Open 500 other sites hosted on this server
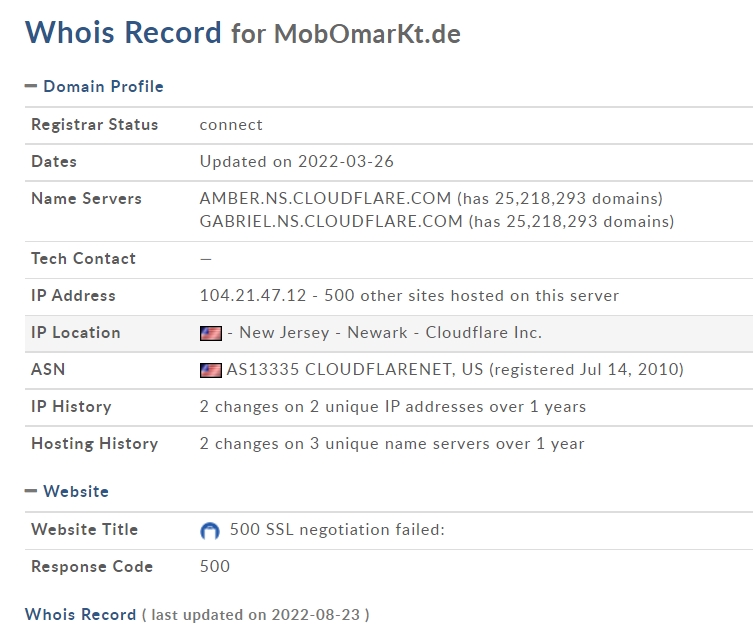This screenshot has width=753, height=633. pyautogui.click(x=472, y=295)
